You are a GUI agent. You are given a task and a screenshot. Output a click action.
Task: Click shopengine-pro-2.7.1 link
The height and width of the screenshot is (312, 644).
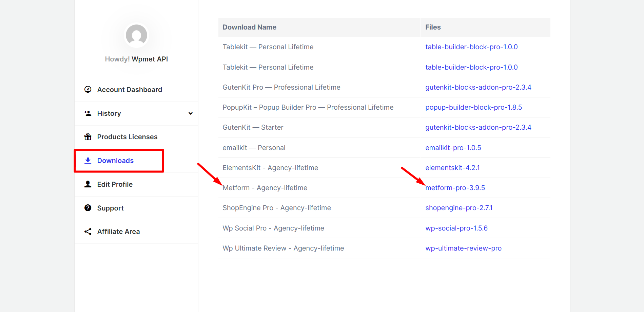(459, 207)
